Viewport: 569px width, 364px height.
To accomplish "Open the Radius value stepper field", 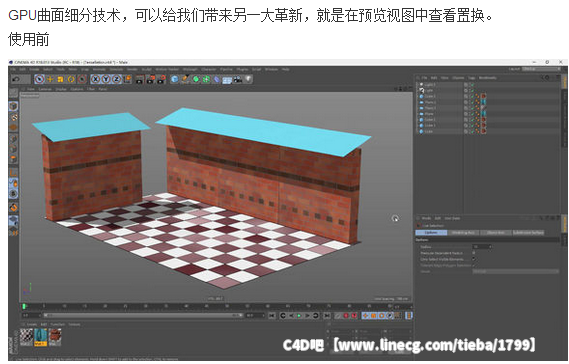I will coord(482,247).
